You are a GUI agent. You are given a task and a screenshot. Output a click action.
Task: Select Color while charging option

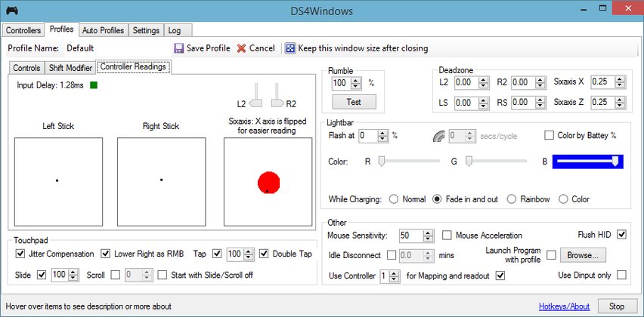563,199
